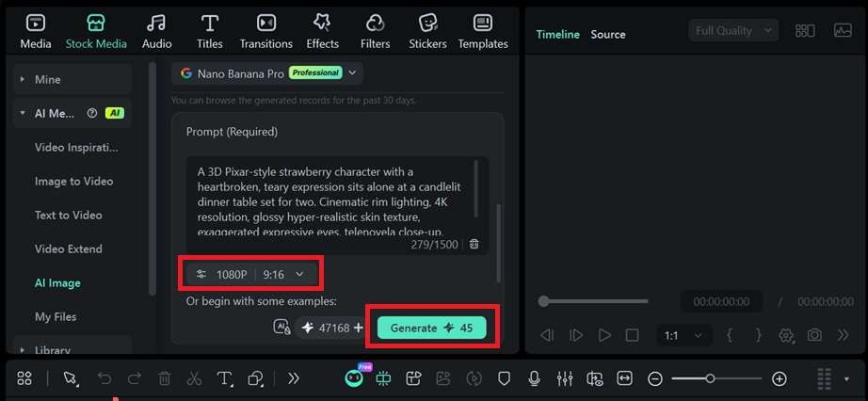
Task: Stop the preview playback
Action: (633, 335)
